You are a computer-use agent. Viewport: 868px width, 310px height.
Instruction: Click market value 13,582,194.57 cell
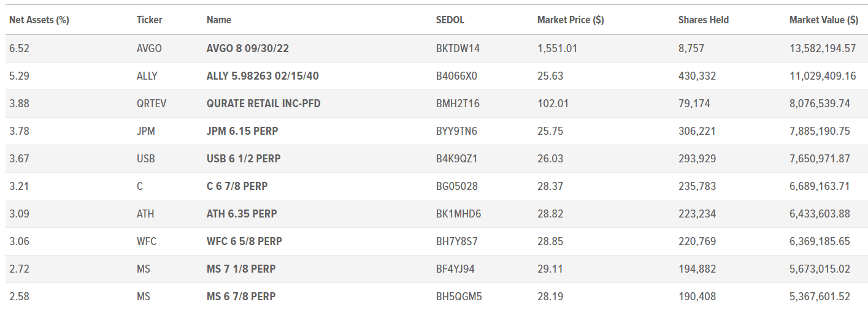[x=823, y=48]
